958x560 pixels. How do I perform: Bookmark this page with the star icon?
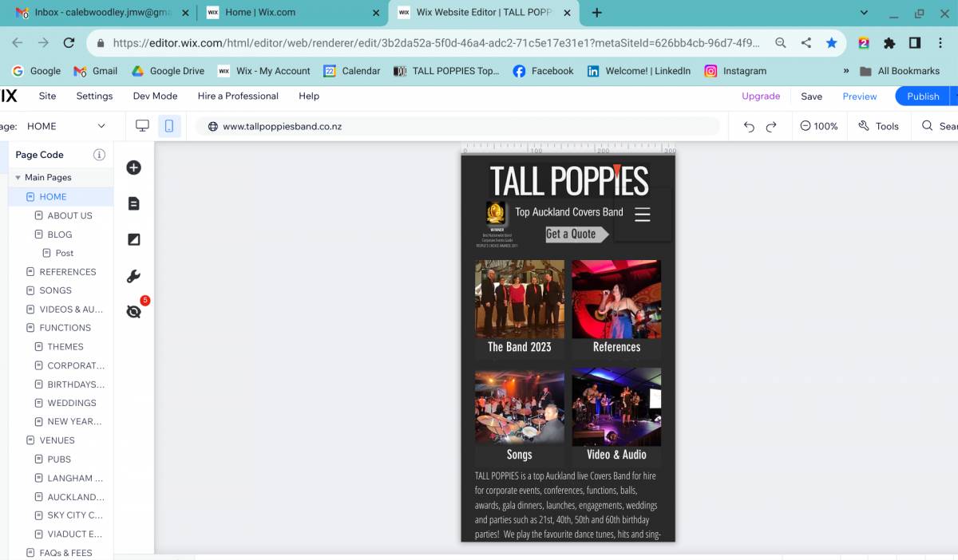(x=831, y=43)
